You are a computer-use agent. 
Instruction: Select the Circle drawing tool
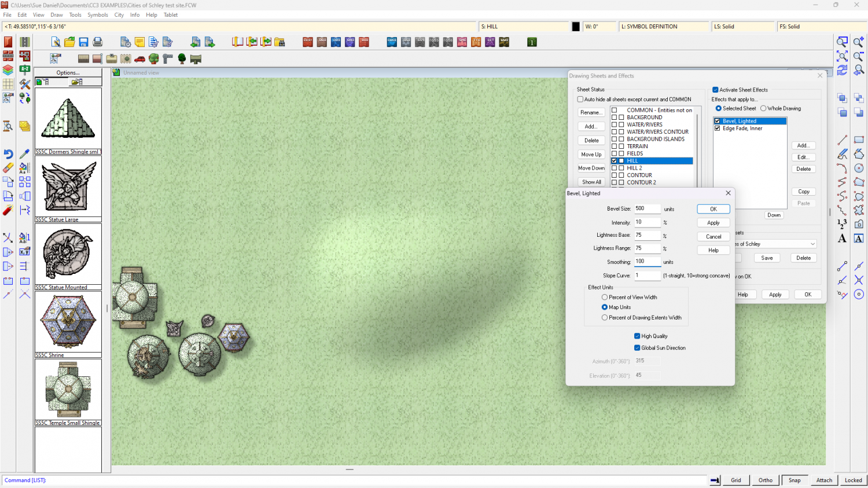[x=859, y=168]
